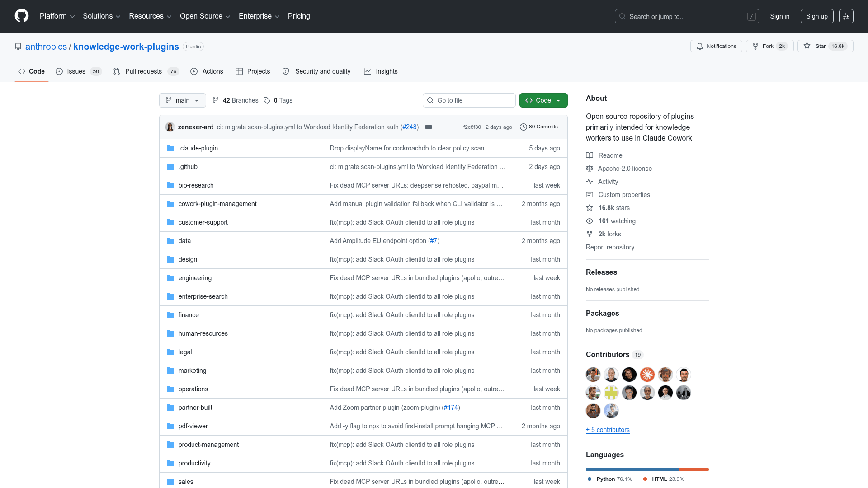Click the notifications bell icon
The image size is (868, 488).
point(700,46)
